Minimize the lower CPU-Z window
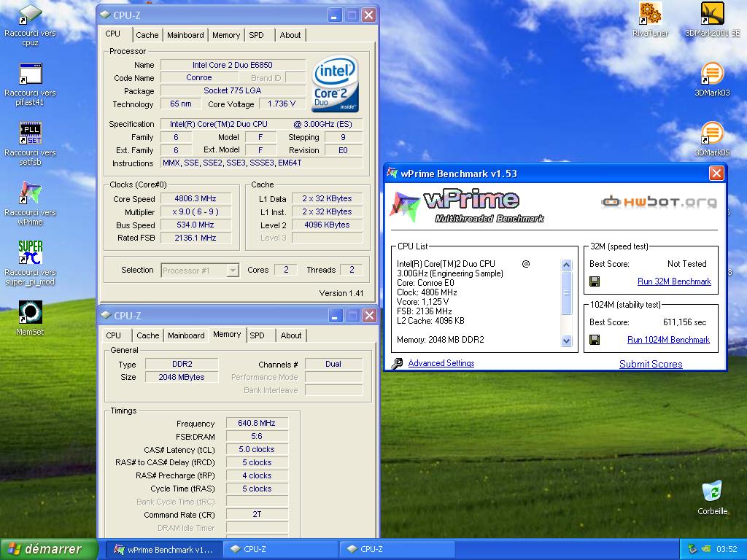 tap(336, 315)
